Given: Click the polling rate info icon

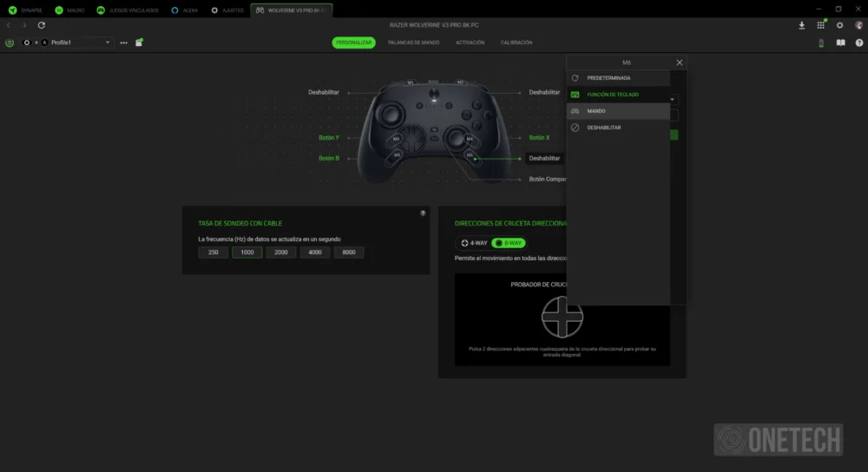Looking at the screenshot, I should point(423,213).
